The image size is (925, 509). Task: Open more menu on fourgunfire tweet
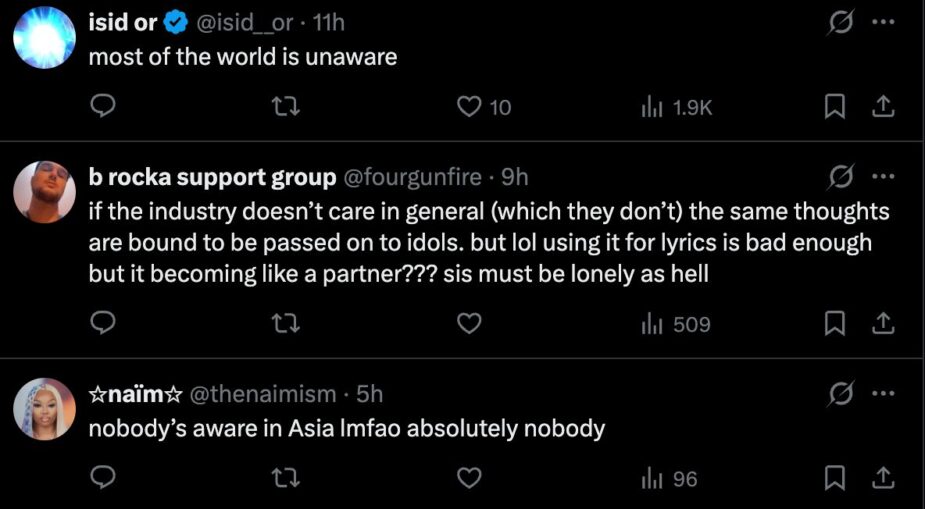point(879,177)
